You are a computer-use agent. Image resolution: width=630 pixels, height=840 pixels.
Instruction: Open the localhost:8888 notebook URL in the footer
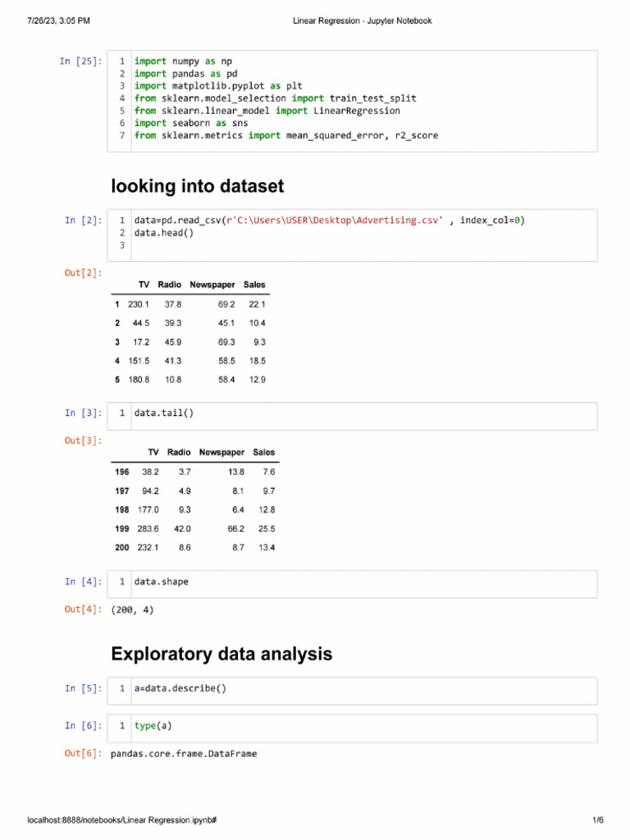(x=122, y=820)
